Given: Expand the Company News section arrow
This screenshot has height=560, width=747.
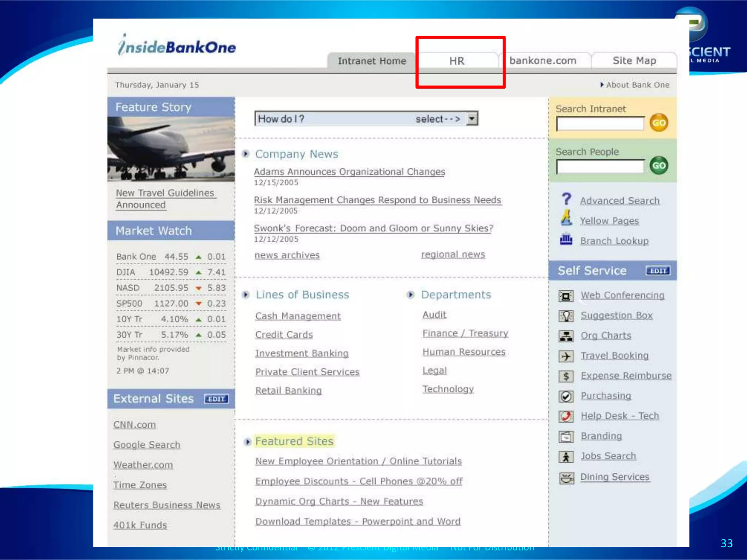Looking at the screenshot, I should 246,154.
